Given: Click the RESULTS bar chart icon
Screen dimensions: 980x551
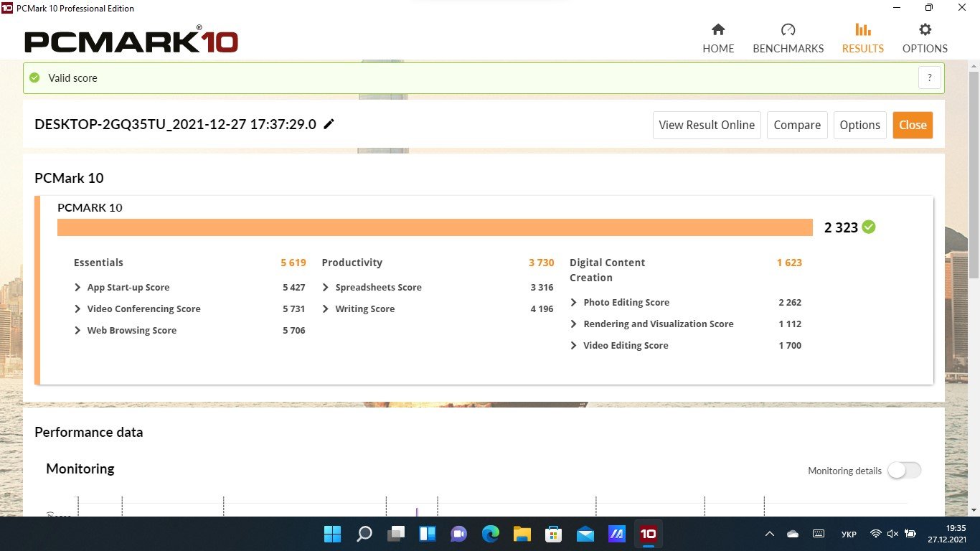Looking at the screenshot, I should (863, 29).
